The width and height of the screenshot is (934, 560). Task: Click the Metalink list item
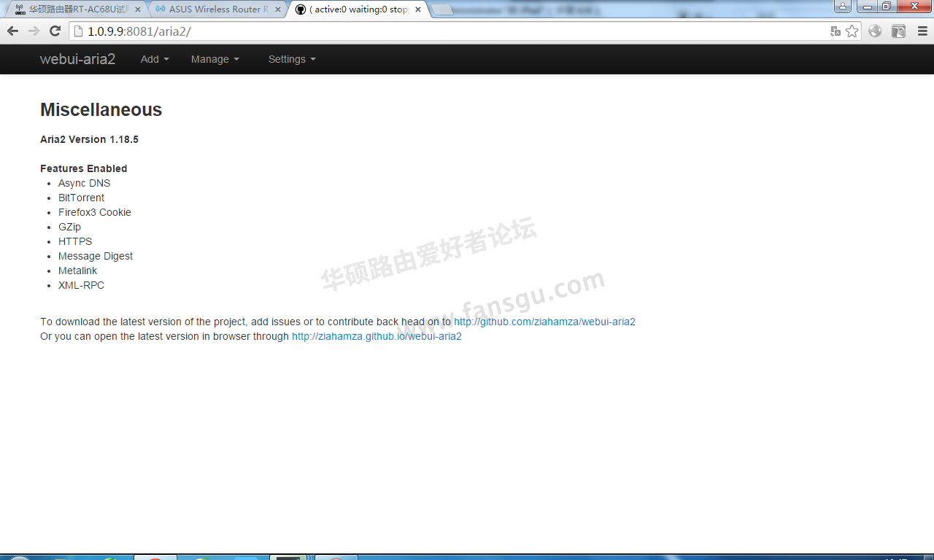coord(77,271)
